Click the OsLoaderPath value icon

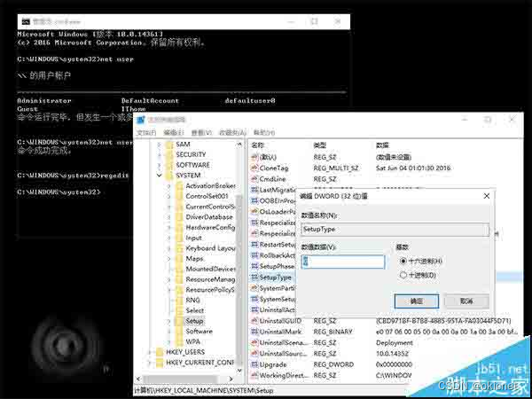click(254, 212)
